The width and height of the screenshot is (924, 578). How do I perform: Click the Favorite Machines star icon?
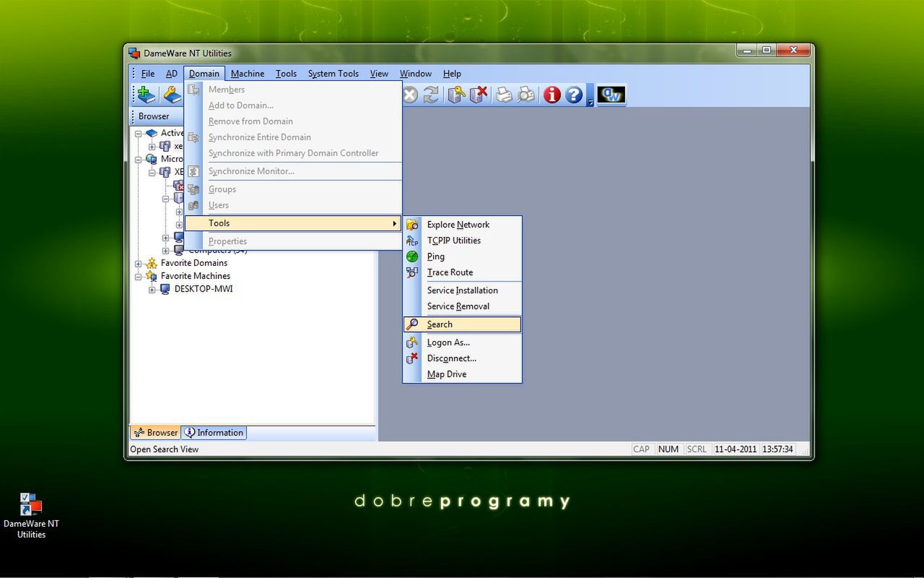click(x=152, y=276)
